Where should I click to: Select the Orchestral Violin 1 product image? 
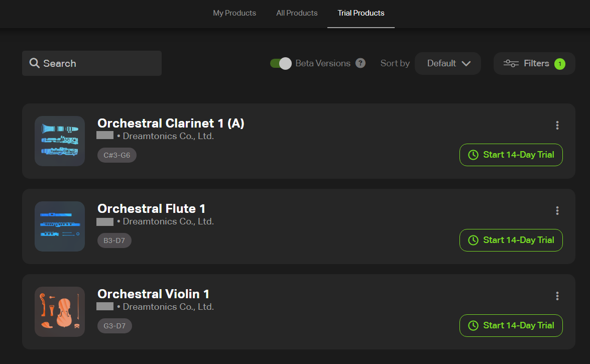coord(59,312)
